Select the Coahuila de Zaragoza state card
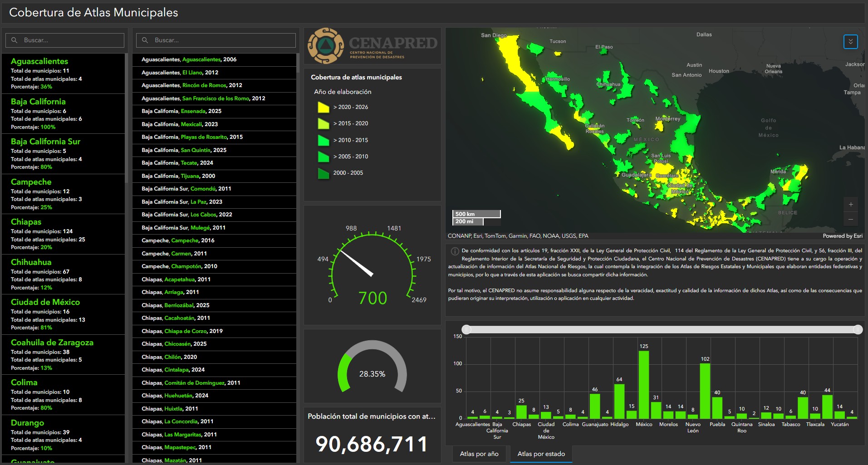This screenshot has height=465, width=868. (64, 355)
